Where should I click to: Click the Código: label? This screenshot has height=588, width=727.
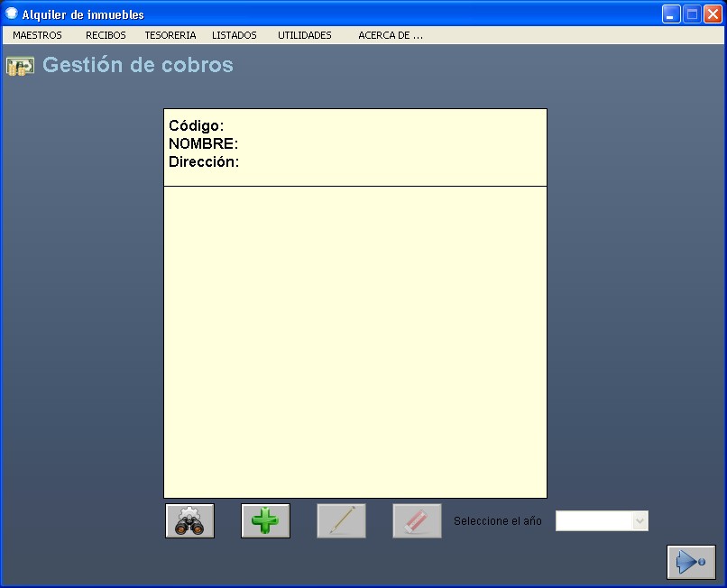point(196,125)
